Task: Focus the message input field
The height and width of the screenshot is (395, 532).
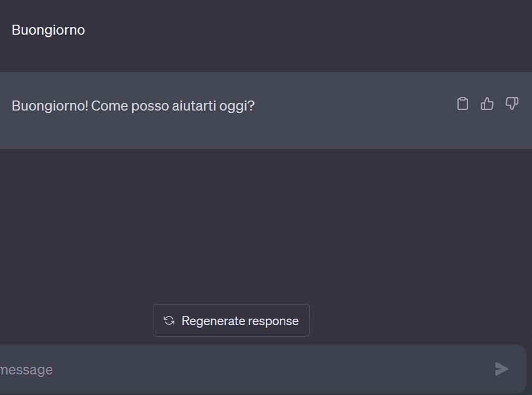Action: [251, 369]
